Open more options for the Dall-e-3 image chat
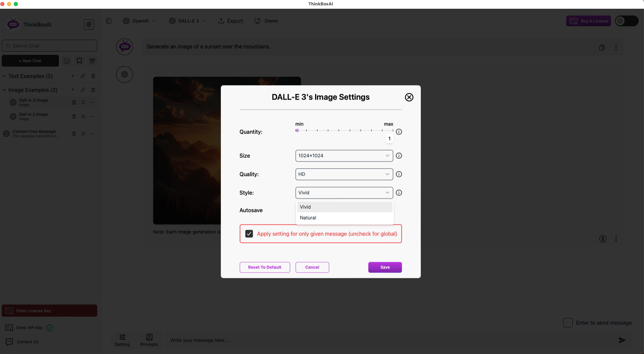Screen dimensions: 644x354 [92, 102]
